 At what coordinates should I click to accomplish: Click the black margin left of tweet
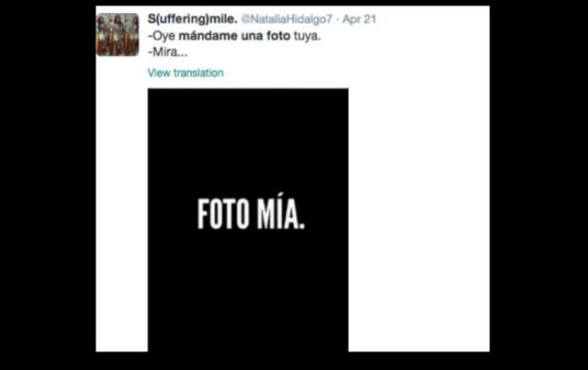48,185
